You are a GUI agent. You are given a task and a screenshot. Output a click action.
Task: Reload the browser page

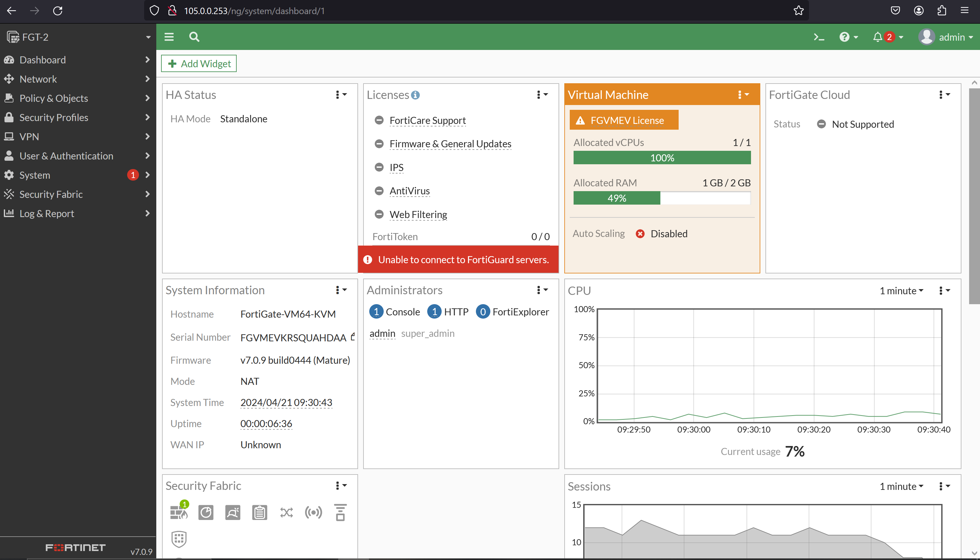(x=58, y=11)
